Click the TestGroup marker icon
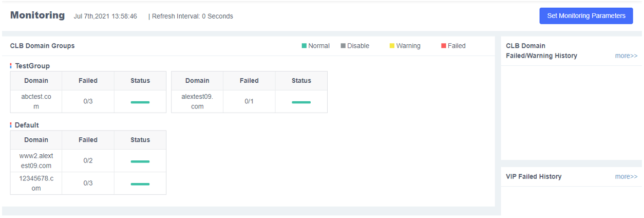The height and width of the screenshot is (218, 644). 11,66
